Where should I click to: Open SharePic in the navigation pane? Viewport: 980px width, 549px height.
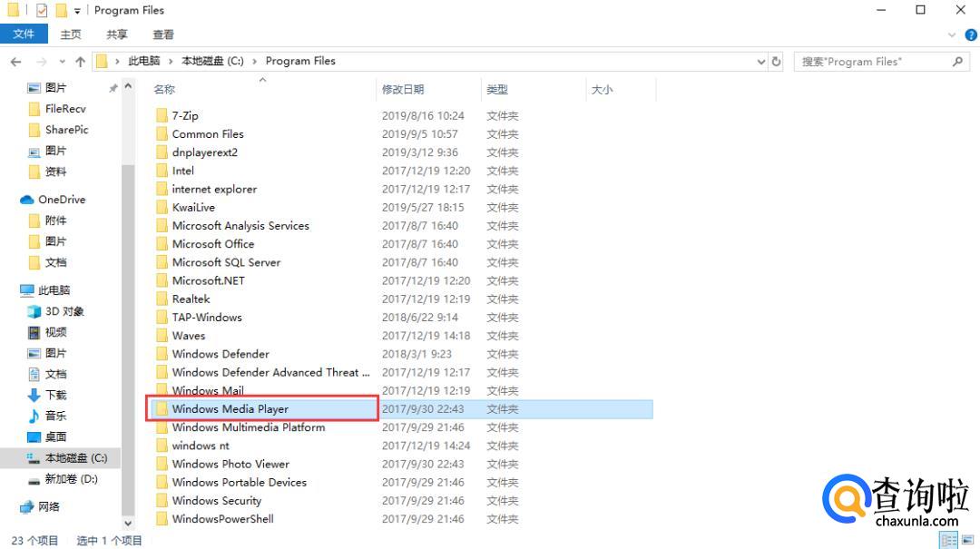(66, 130)
